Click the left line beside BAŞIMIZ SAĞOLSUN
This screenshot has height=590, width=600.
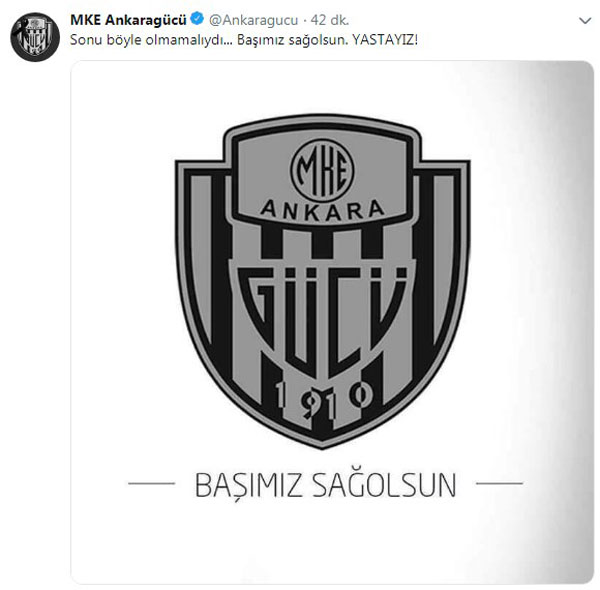(x=151, y=484)
